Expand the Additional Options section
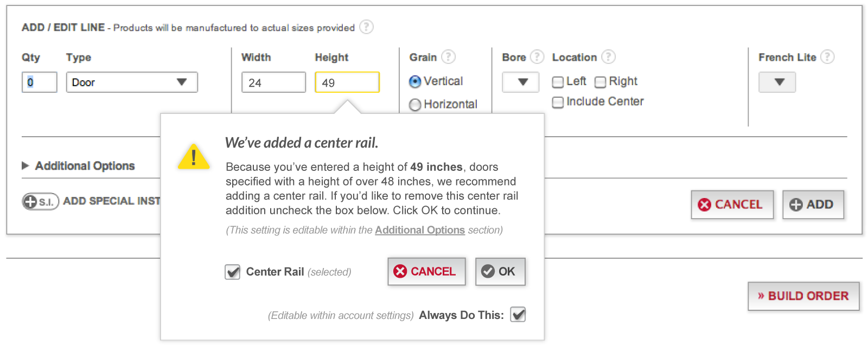Screen dimensions: 868x345 point(79,165)
